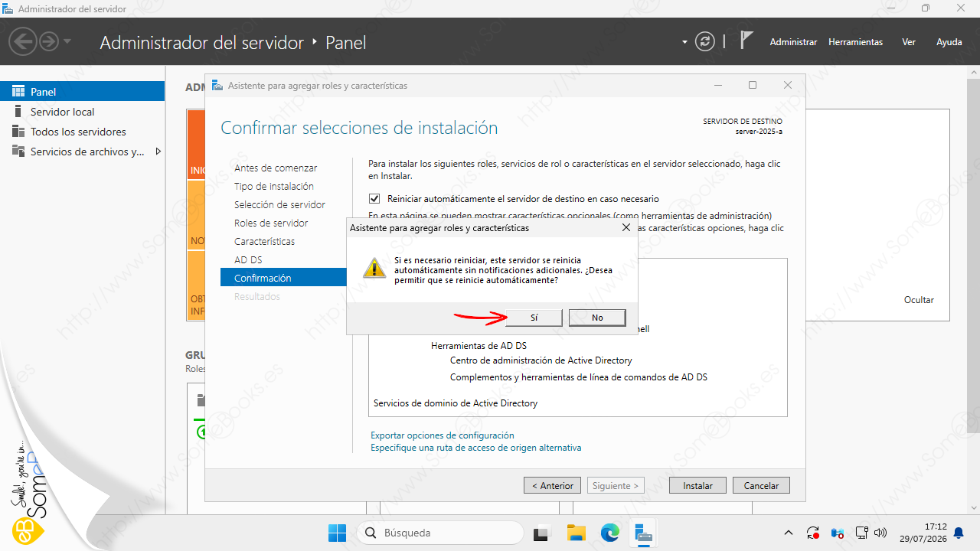980x551 pixels.
Task: Click No in the restart dialog
Action: (x=597, y=318)
